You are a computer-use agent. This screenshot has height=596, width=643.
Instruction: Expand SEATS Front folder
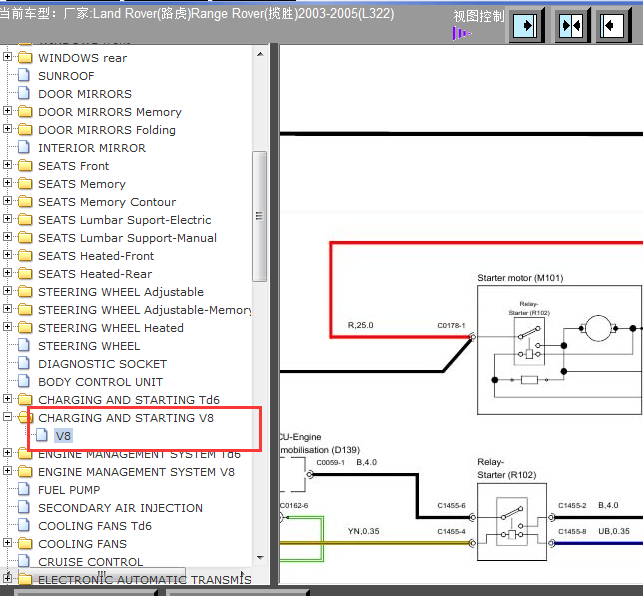tap(7, 164)
